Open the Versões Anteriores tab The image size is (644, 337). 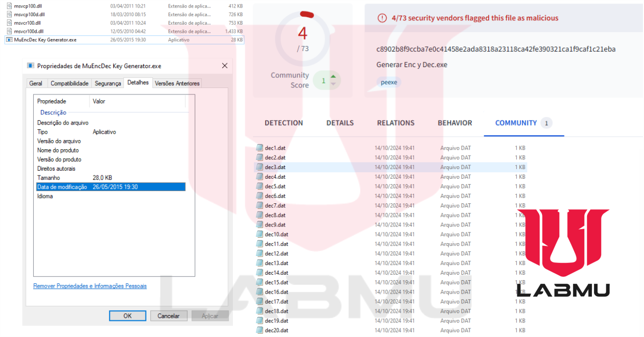pyautogui.click(x=177, y=83)
